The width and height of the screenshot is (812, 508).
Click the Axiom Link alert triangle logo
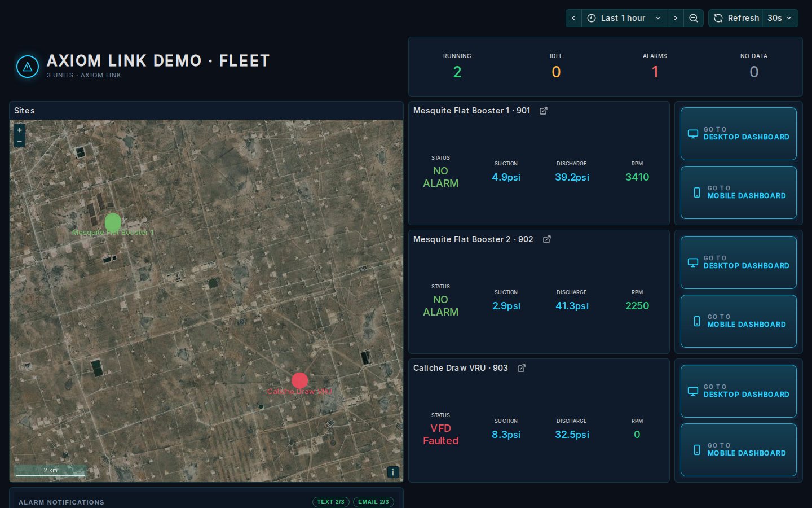(28, 67)
